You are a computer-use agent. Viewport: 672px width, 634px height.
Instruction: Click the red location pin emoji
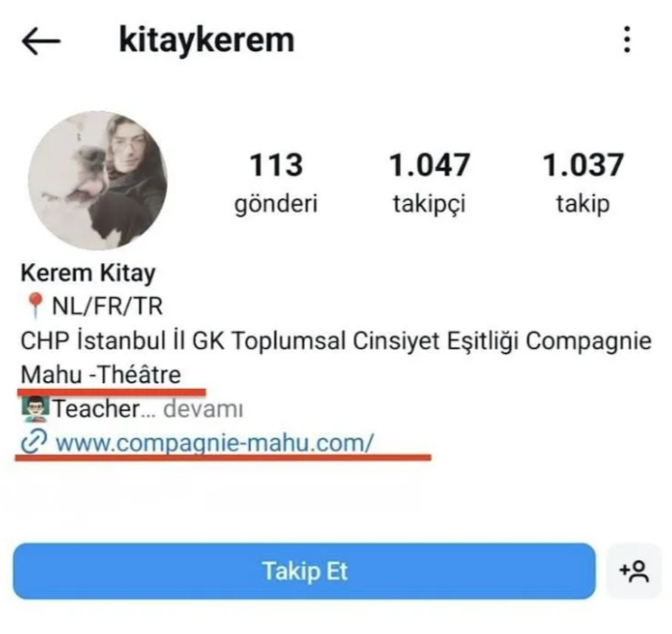point(35,305)
